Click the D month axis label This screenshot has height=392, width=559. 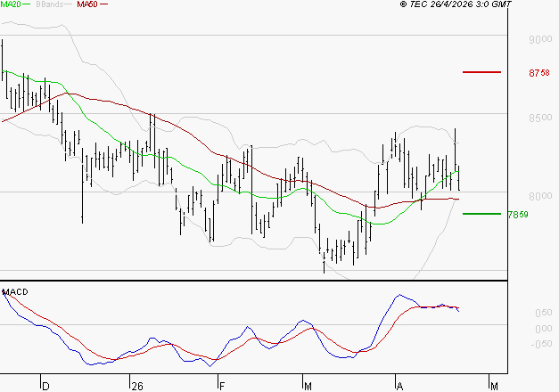tap(45, 387)
